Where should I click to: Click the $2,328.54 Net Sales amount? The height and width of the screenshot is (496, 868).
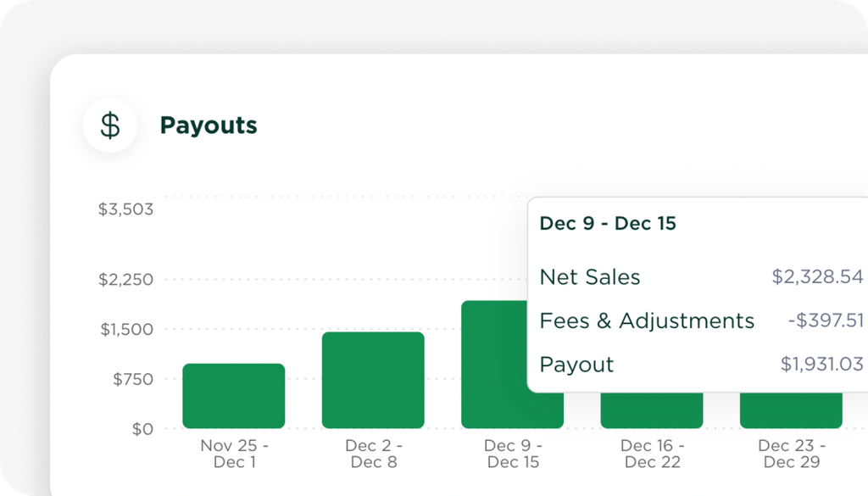[817, 277]
